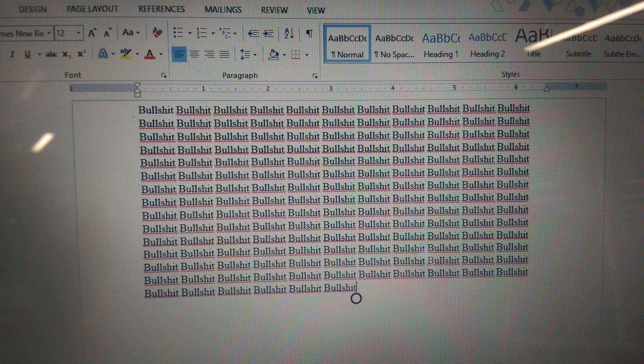The height and width of the screenshot is (364, 644).
Task: Click the Borders icon
Action: click(296, 55)
